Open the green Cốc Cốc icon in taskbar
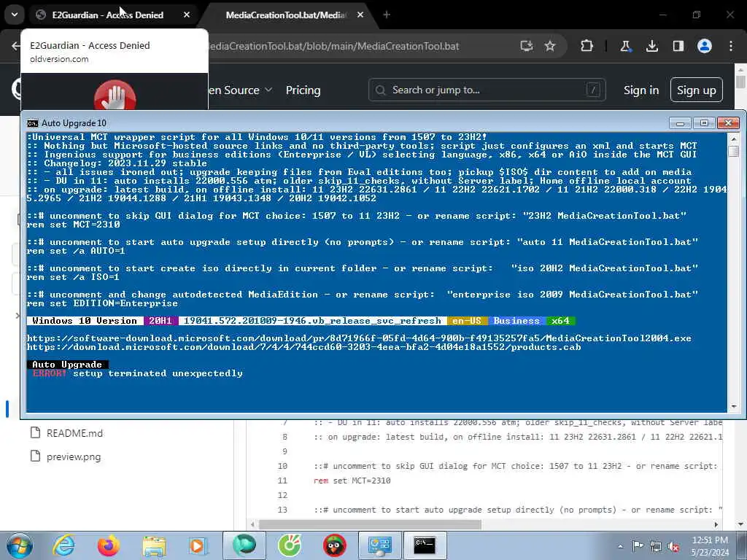The width and height of the screenshot is (747, 560). point(290,545)
